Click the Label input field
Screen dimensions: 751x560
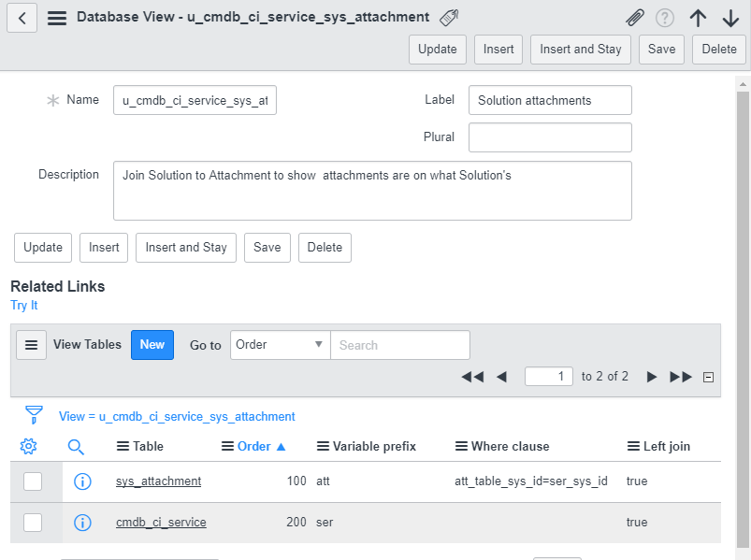550,100
